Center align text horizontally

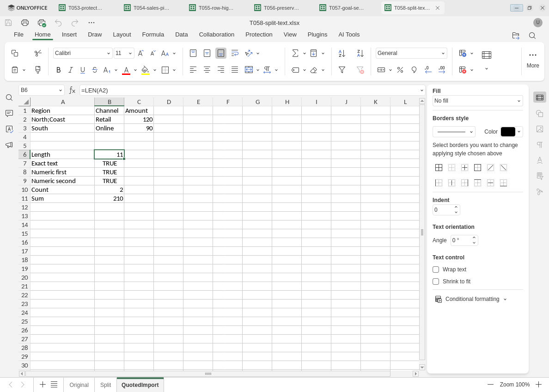tap(207, 70)
